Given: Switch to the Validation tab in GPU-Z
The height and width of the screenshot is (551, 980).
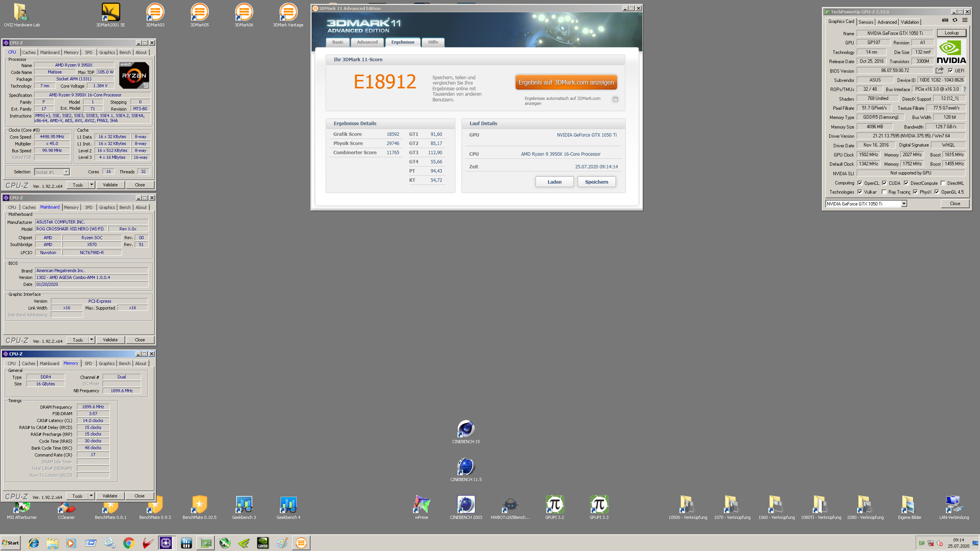Looking at the screenshot, I should (x=910, y=22).
